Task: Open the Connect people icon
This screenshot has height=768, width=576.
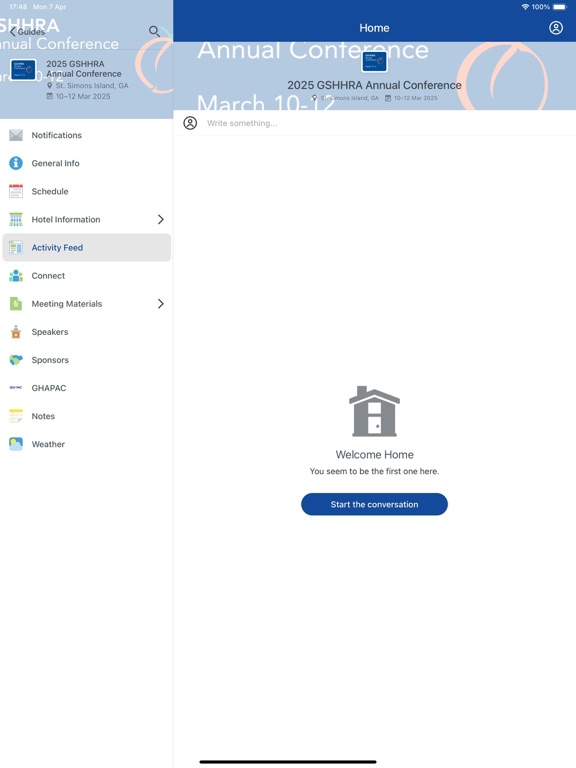Action: click(x=16, y=276)
